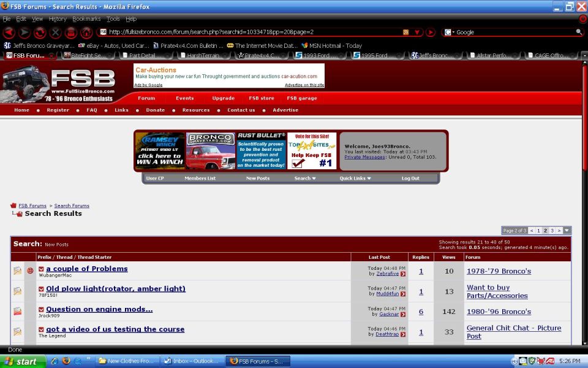Open the 1978-'79 Bronco's forum link

pos(499,271)
